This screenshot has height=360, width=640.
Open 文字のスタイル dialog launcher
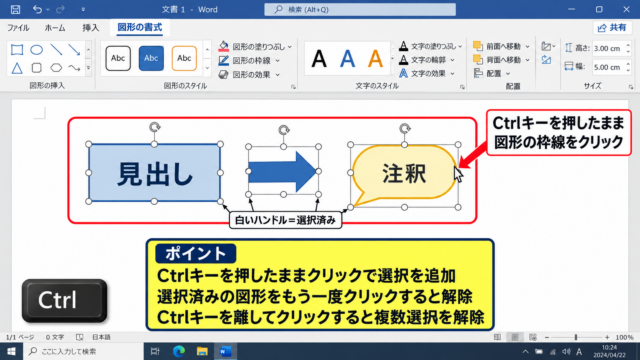462,87
